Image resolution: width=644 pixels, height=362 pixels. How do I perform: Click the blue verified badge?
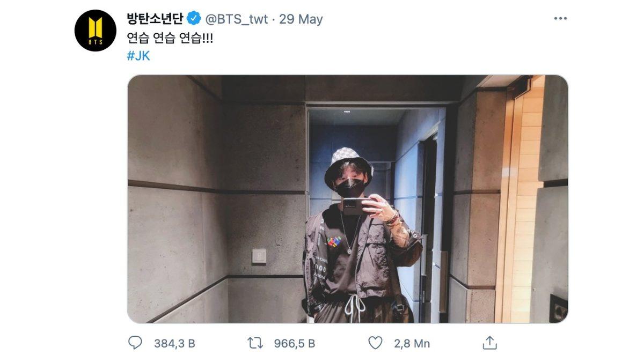[x=192, y=18]
